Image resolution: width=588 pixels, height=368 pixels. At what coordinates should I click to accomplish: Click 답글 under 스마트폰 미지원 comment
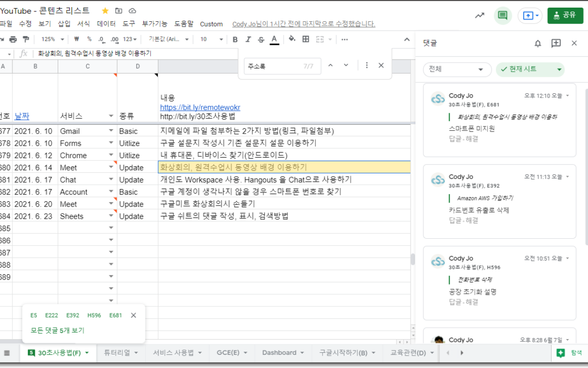click(455, 139)
